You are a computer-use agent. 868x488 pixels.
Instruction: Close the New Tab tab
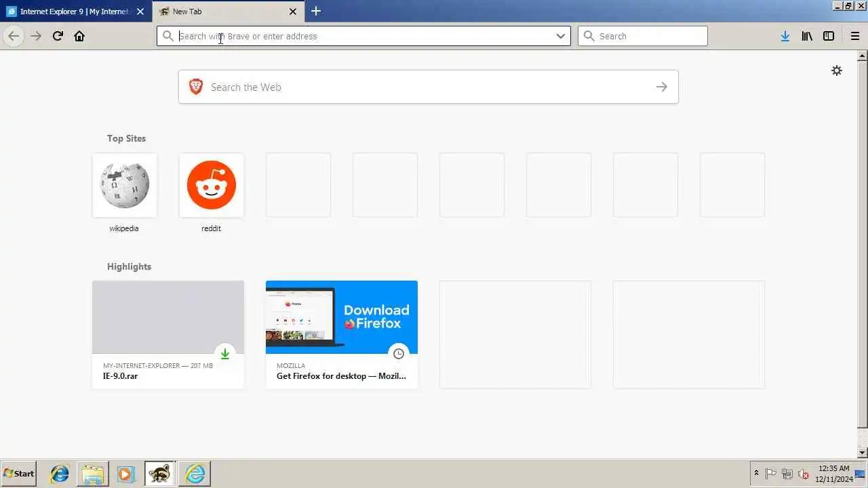pyautogui.click(x=293, y=12)
